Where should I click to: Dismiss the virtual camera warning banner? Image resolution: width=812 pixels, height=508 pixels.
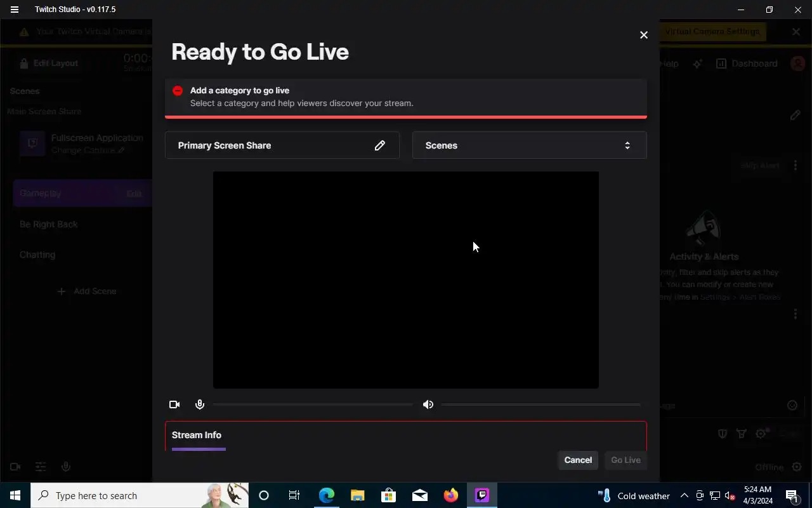click(x=796, y=32)
